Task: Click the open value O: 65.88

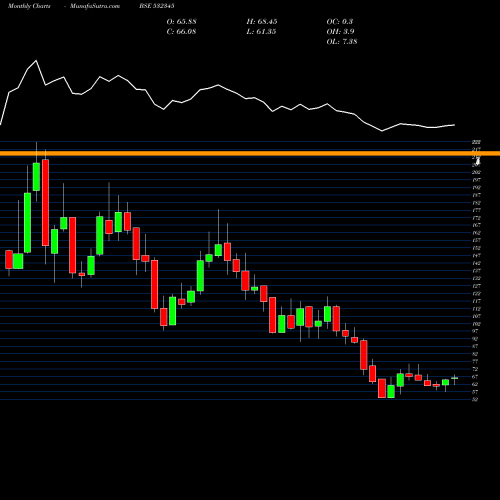Action: pyautogui.click(x=181, y=22)
